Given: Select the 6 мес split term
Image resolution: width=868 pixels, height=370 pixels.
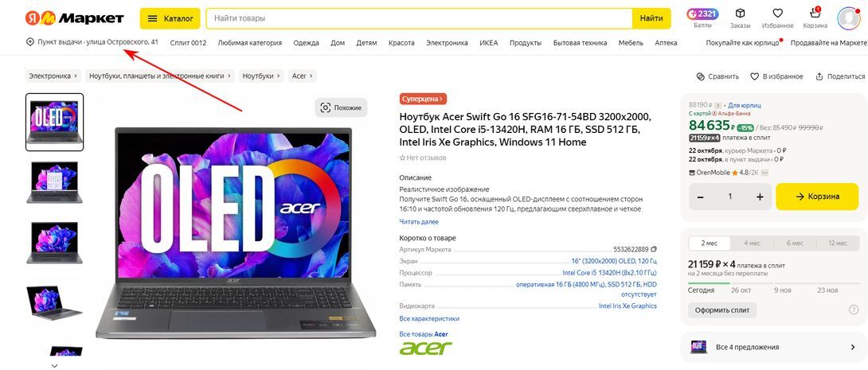Looking at the screenshot, I should (x=795, y=243).
